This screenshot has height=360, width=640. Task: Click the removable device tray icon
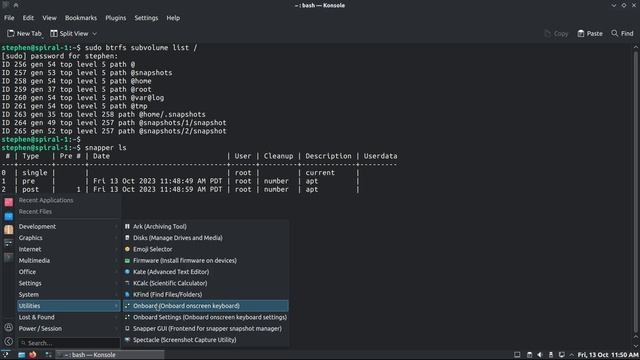[x=551, y=355]
